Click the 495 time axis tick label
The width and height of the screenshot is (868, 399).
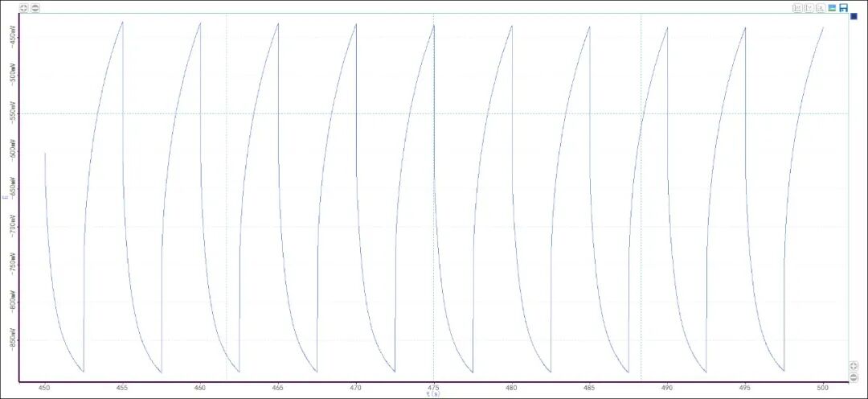click(745, 388)
